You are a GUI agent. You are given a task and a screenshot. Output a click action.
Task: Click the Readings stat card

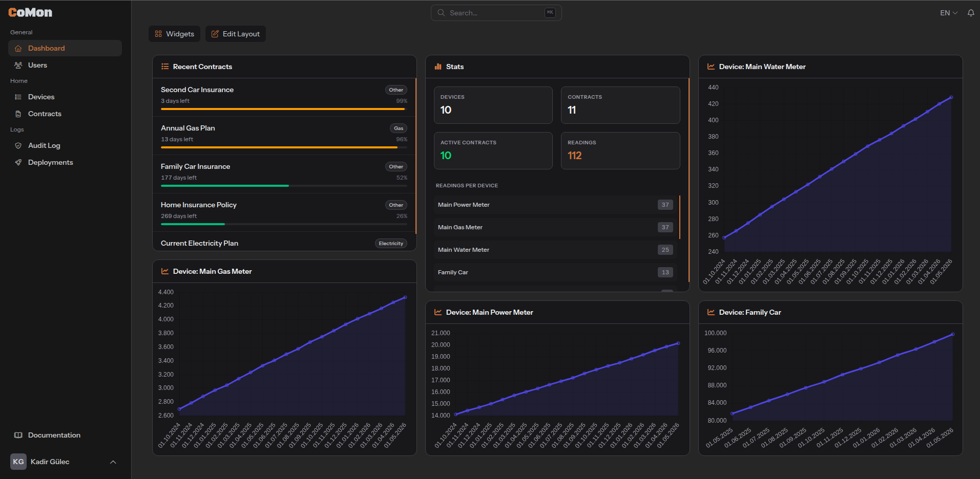(x=620, y=150)
